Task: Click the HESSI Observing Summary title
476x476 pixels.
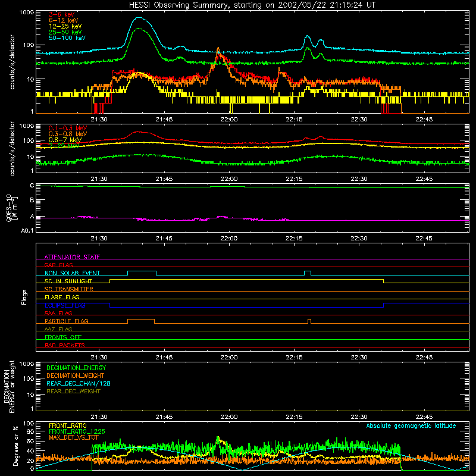Action: pyautogui.click(x=252, y=5)
